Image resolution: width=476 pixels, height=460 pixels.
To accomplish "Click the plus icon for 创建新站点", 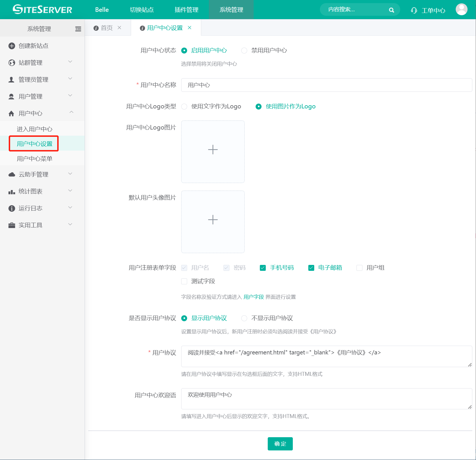I will click(x=12, y=46).
